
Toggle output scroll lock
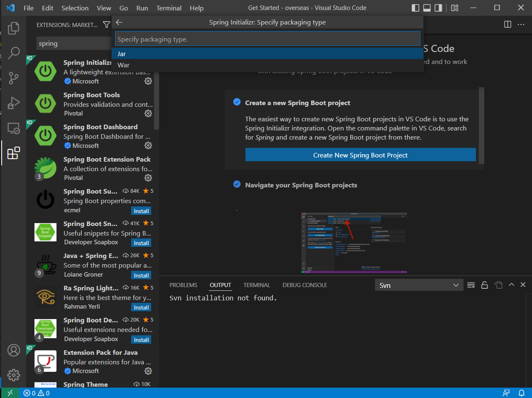pyautogui.click(x=485, y=285)
